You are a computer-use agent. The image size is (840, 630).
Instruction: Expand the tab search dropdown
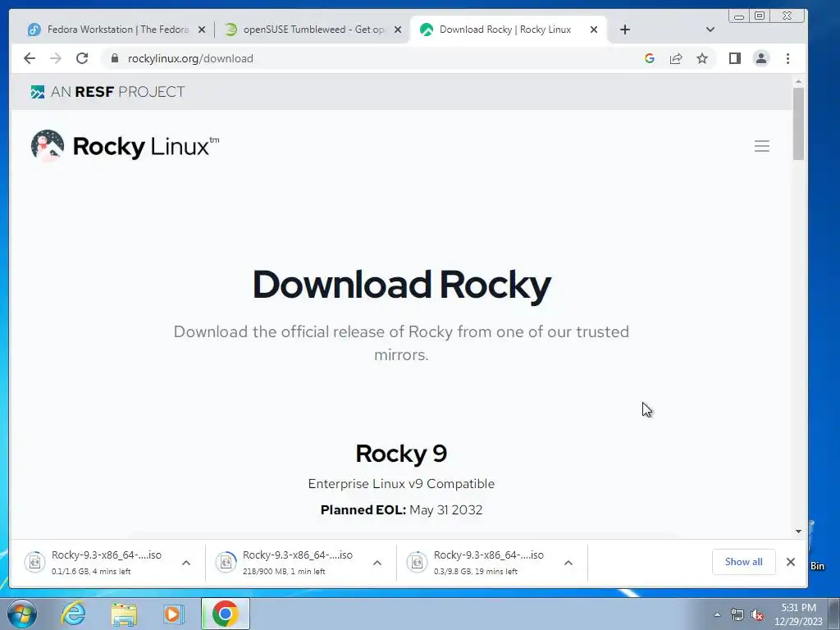click(710, 30)
